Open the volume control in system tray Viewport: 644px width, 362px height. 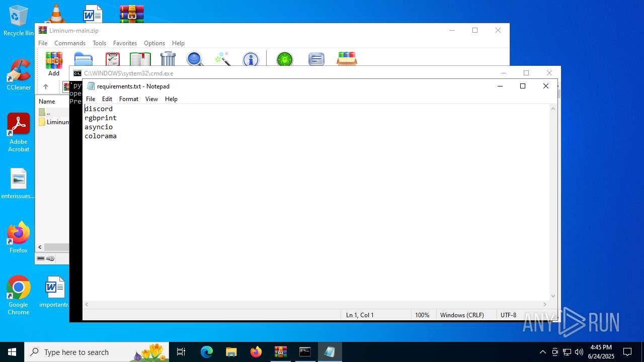[579, 352]
